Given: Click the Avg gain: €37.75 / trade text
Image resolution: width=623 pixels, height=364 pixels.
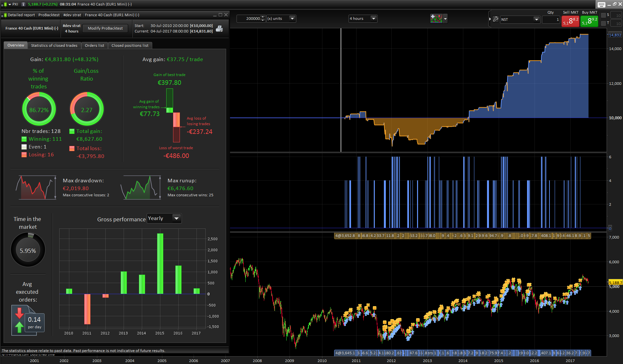Looking at the screenshot, I should [173, 59].
